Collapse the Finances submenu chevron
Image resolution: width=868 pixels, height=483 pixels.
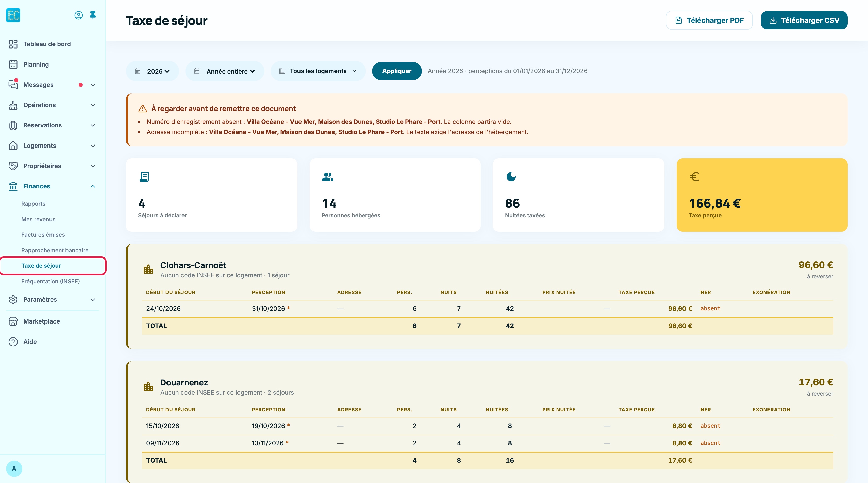93,186
